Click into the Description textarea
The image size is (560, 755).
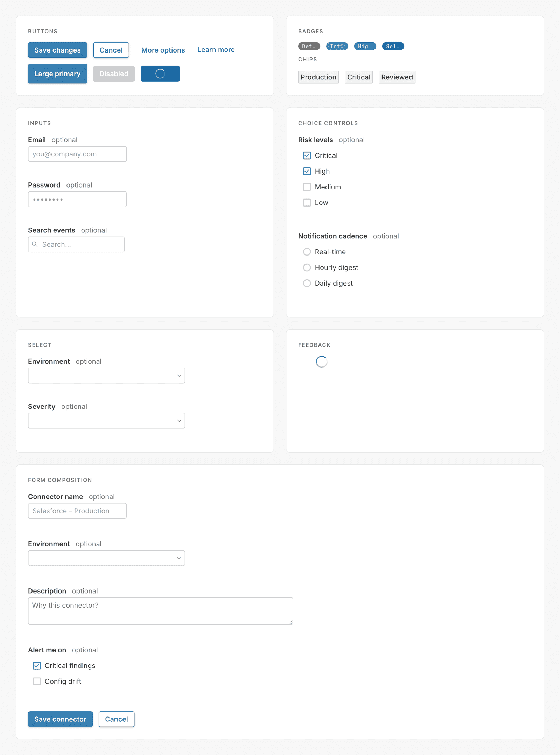[x=161, y=611]
